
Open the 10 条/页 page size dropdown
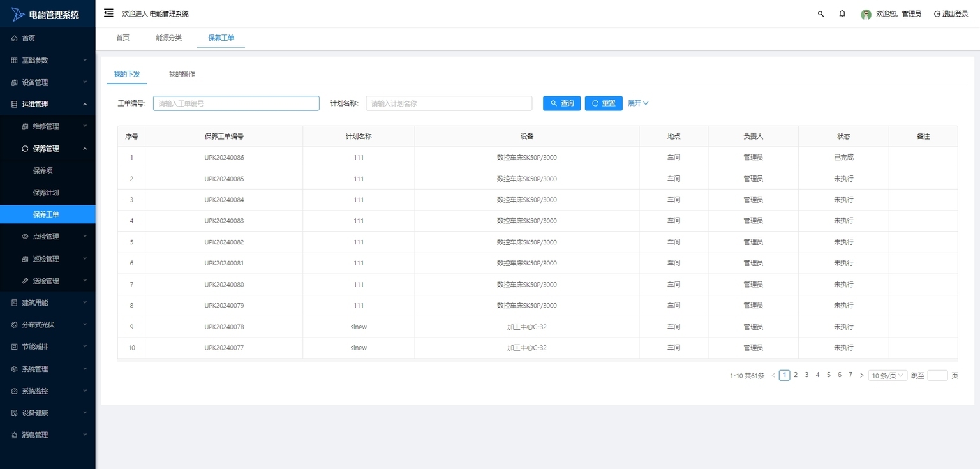point(887,375)
